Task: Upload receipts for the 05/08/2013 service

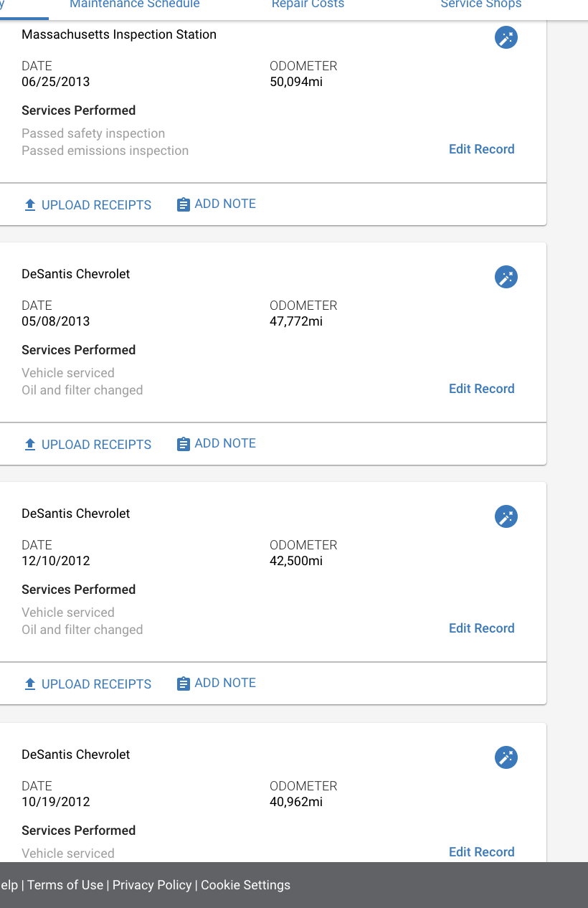Action: coord(87,444)
